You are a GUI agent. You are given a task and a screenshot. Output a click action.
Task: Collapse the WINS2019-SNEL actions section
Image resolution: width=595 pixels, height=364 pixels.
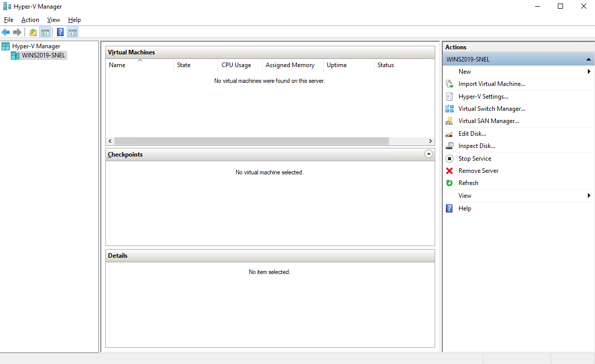pyautogui.click(x=588, y=59)
